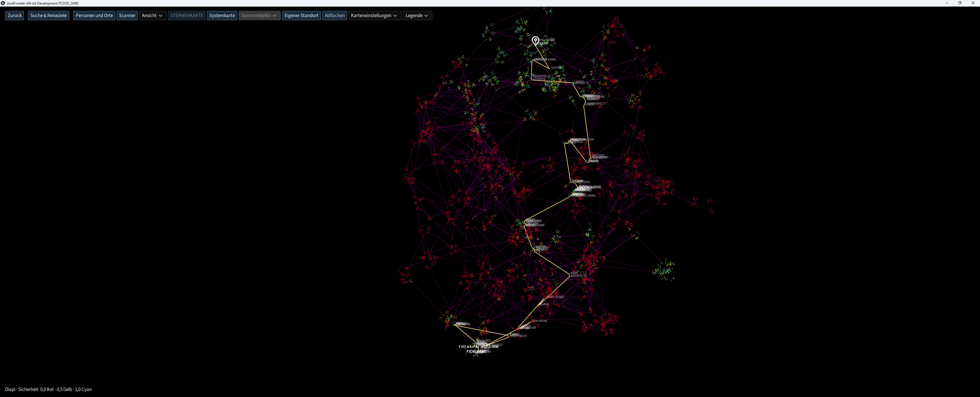Screen dimensions: 980x397
Task: Click the Diapi Sicherheit status text
Action: pos(48,389)
